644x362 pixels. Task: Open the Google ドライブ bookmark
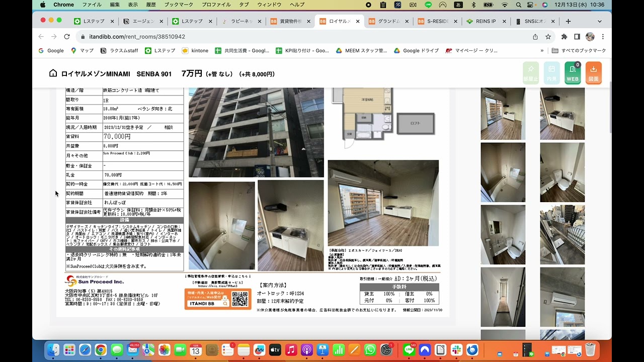point(416,50)
